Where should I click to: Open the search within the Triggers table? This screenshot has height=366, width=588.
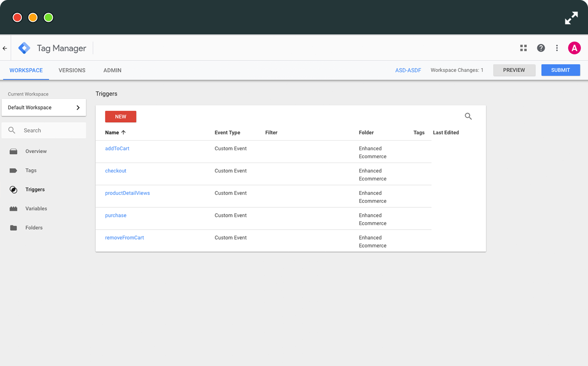[x=468, y=116]
